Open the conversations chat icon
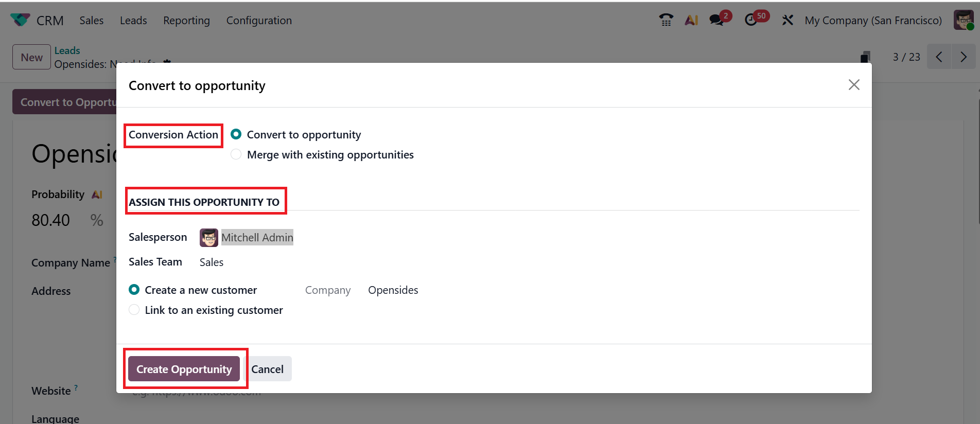980x424 pixels. (716, 20)
